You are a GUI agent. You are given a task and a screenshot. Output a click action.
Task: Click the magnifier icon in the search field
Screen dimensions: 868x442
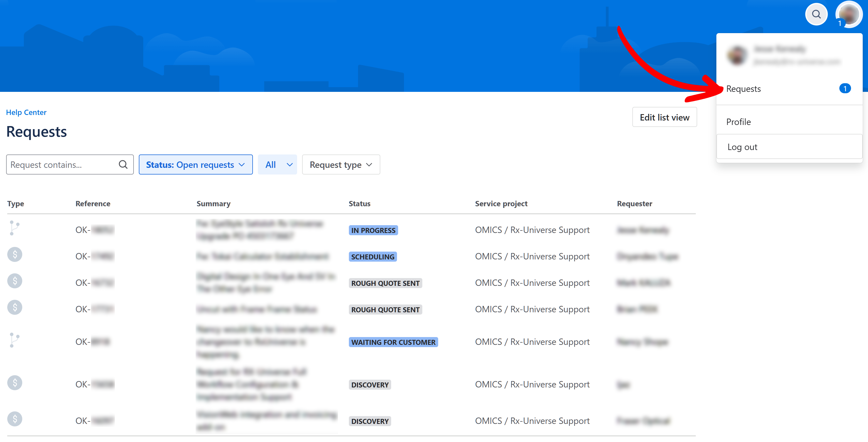click(123, 164)
